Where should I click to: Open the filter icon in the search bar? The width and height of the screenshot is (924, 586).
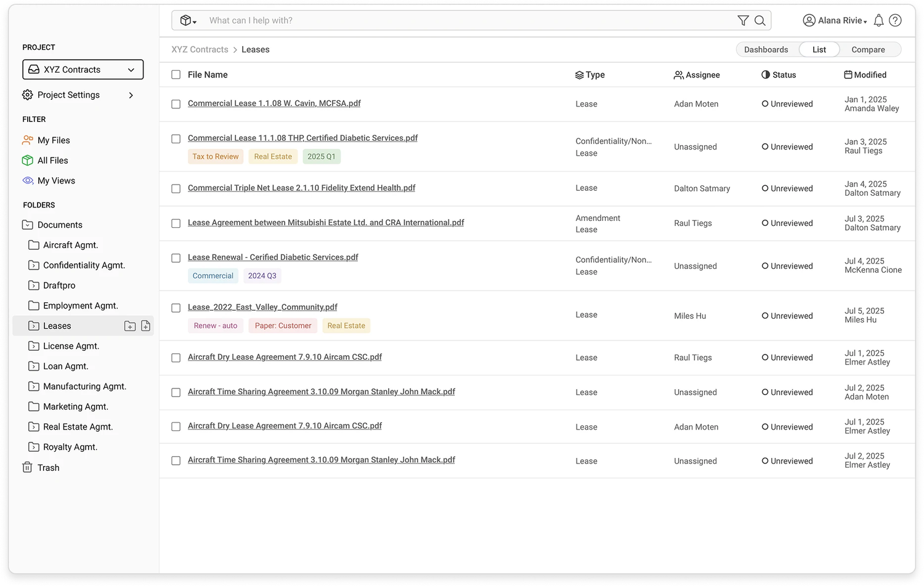743,20
